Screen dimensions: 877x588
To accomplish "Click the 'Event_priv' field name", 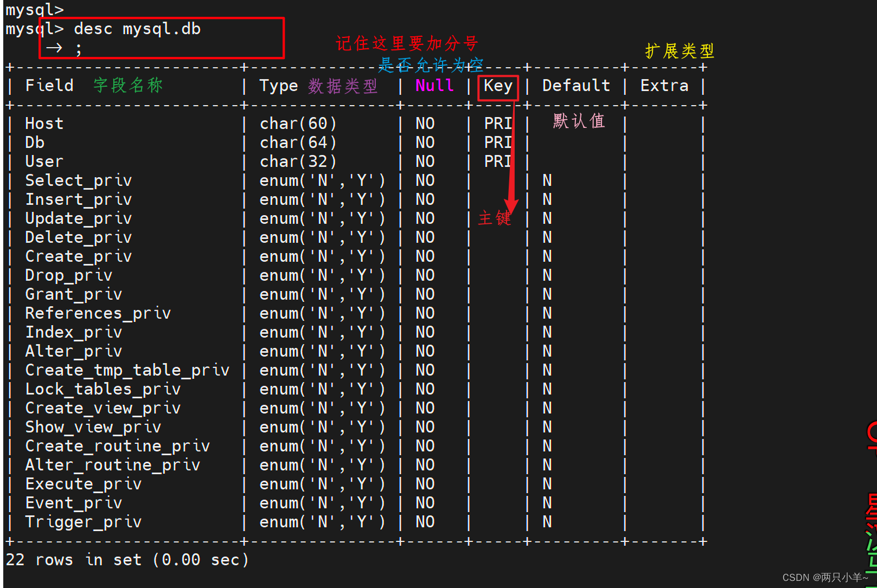I will click(74, 503).
